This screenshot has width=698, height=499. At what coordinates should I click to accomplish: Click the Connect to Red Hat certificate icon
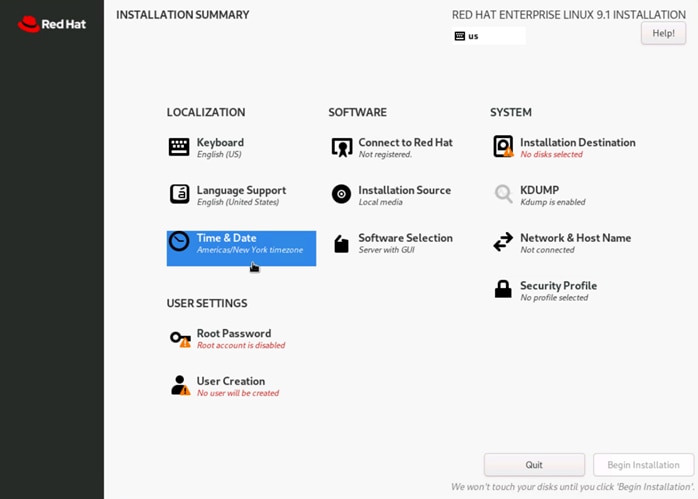[341, 147]
